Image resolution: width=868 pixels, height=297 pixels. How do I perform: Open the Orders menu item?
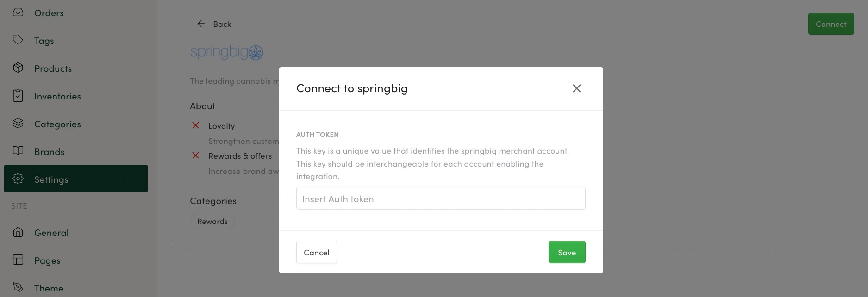pos(49,13)
